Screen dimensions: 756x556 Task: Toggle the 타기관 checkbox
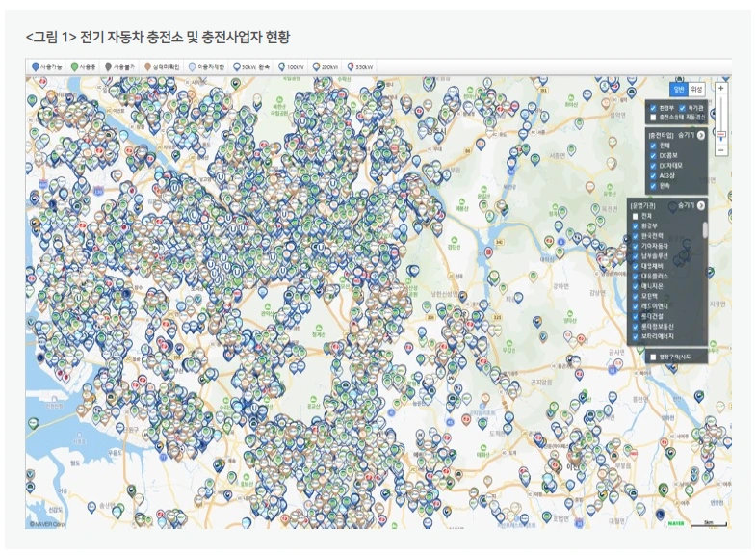click(682, 108)
